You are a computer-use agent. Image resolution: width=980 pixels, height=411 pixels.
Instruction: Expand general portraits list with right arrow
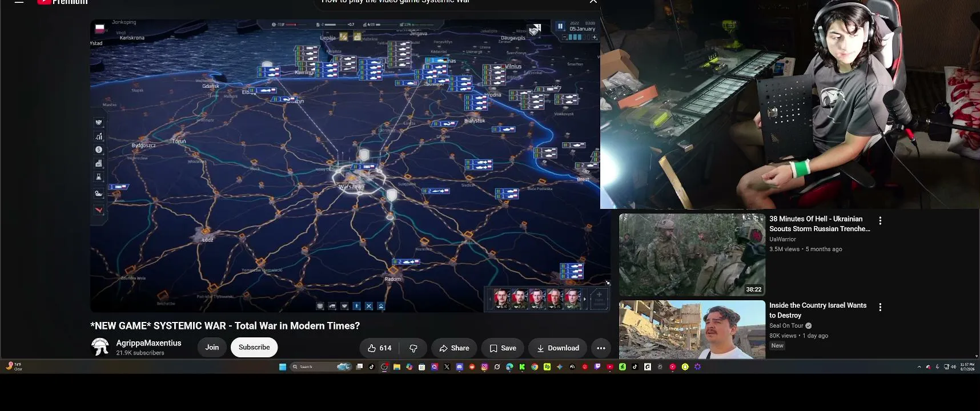click(x=584, y=299)
